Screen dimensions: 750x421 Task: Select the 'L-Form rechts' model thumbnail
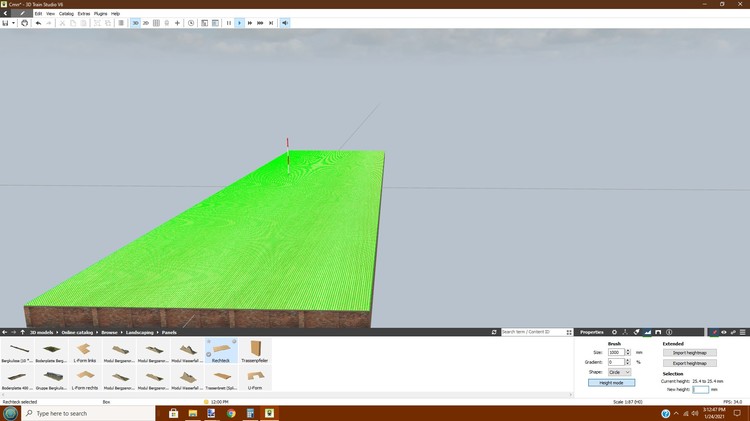[85, 378]
